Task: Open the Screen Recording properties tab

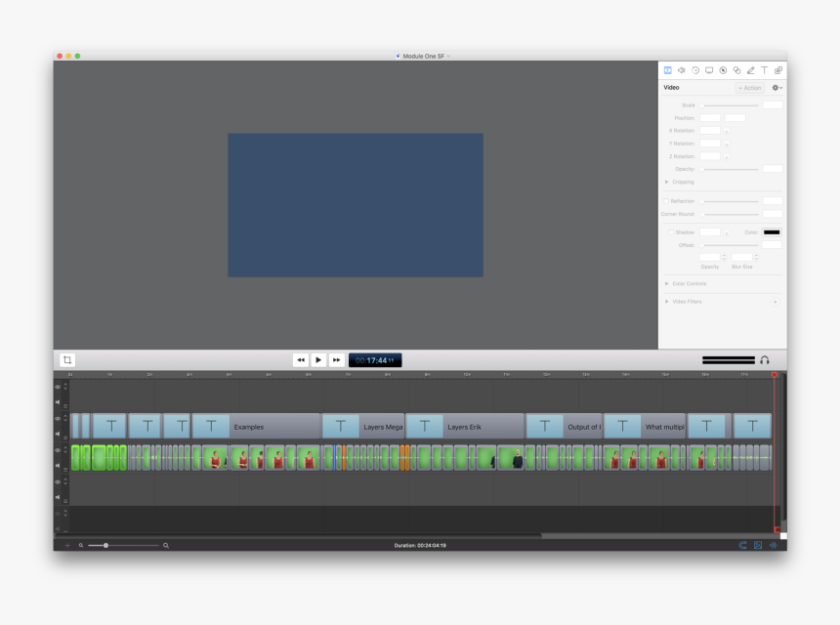Action: [x=709, y=70]
